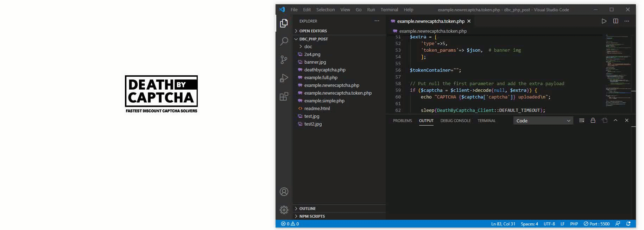Open the Code output channel dropdown

pyautogui.click(x=543, y=121)
